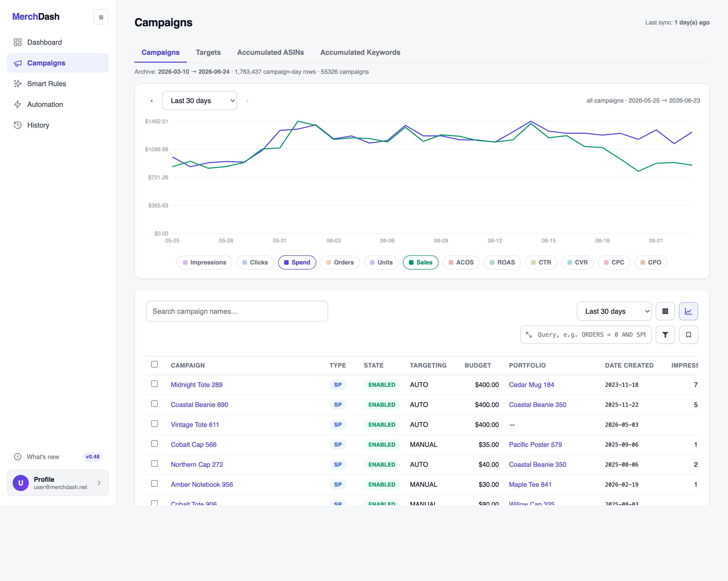Open the table columns chooser icon
The image size is (728, 581).
click(x=665, y=311)
